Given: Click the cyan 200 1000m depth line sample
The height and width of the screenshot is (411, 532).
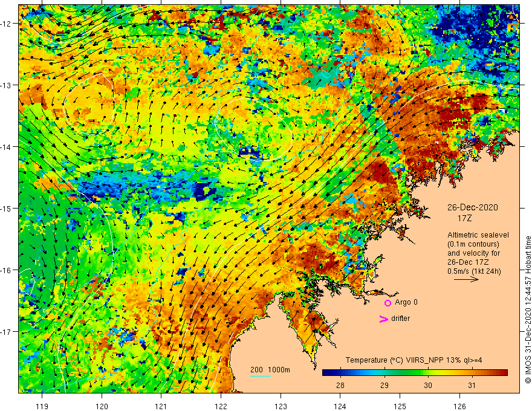Looking at the screenshot, I should (261, 376).
